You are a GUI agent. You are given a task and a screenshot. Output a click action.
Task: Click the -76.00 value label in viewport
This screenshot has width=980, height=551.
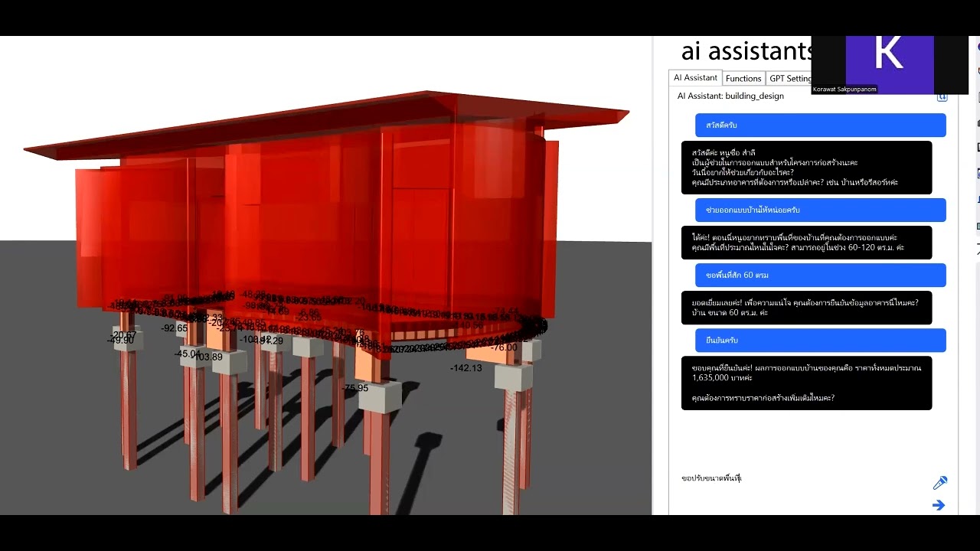click(504, 347)
